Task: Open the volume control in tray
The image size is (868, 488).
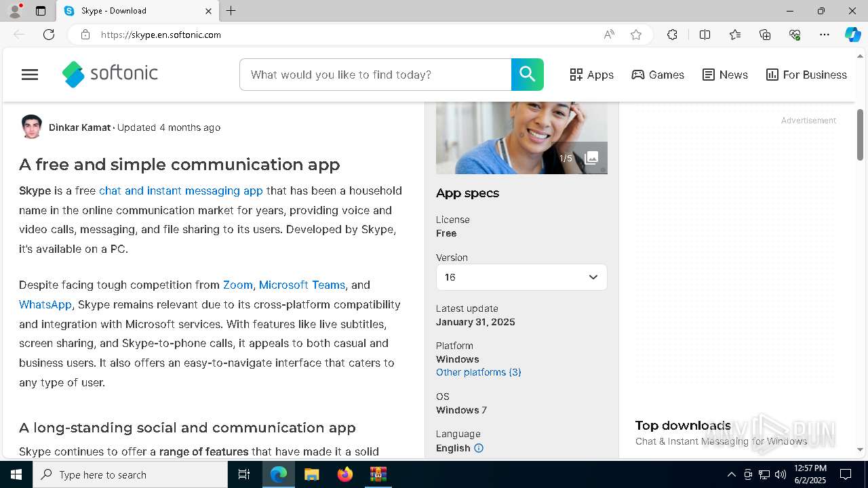Action: (781, 474)
